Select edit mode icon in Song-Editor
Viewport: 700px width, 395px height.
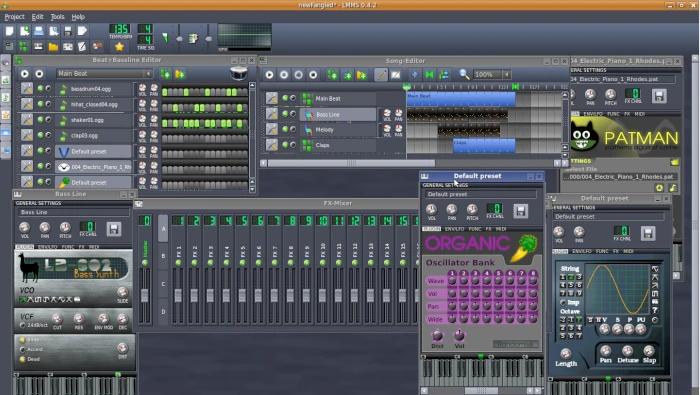(396, 75)
